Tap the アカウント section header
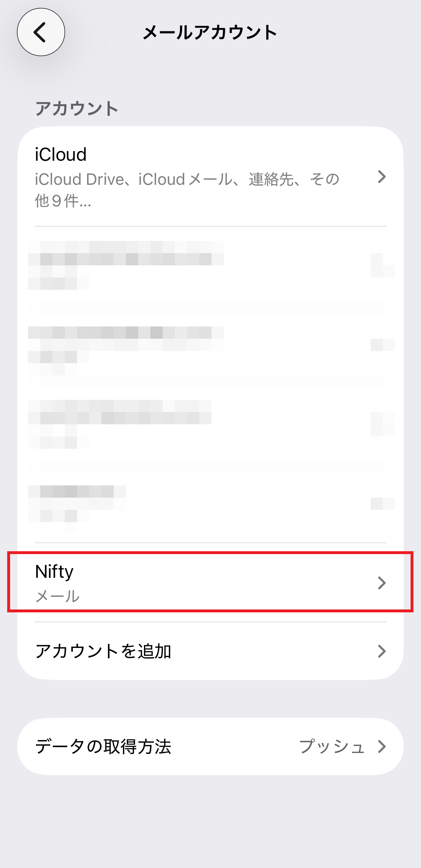Viewport: 421px width, 868px height. (77, 108)
